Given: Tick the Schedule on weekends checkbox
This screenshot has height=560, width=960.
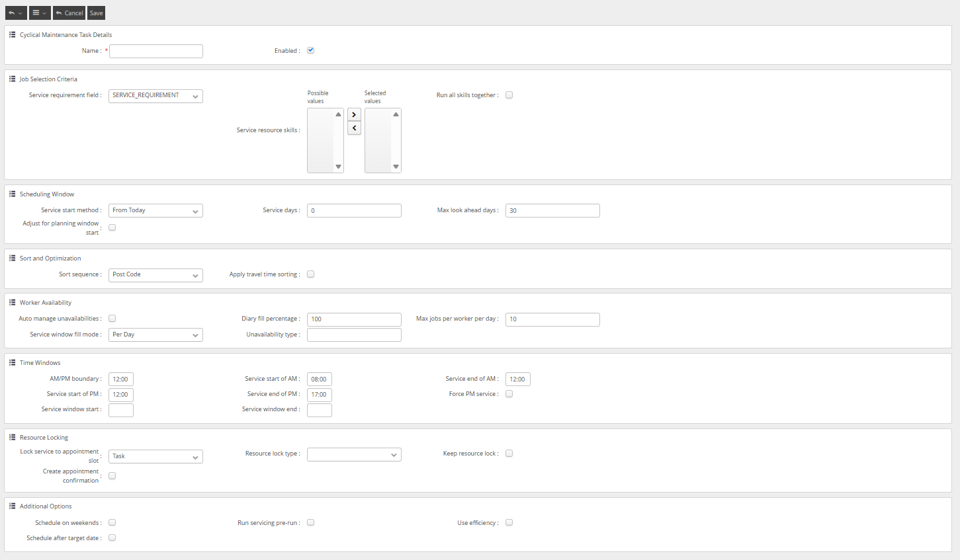Looking at the screenshot, I should coord(112,522).
